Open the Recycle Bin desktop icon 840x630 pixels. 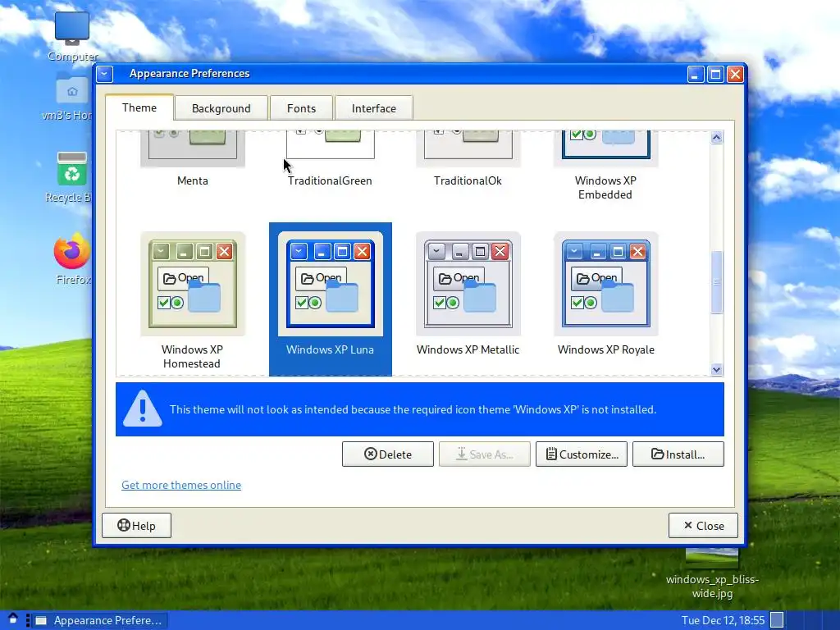click(72, 177)
